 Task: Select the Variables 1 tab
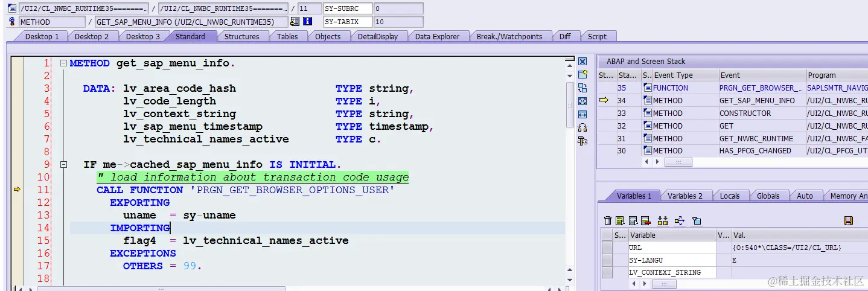click(x=634, y=196)
